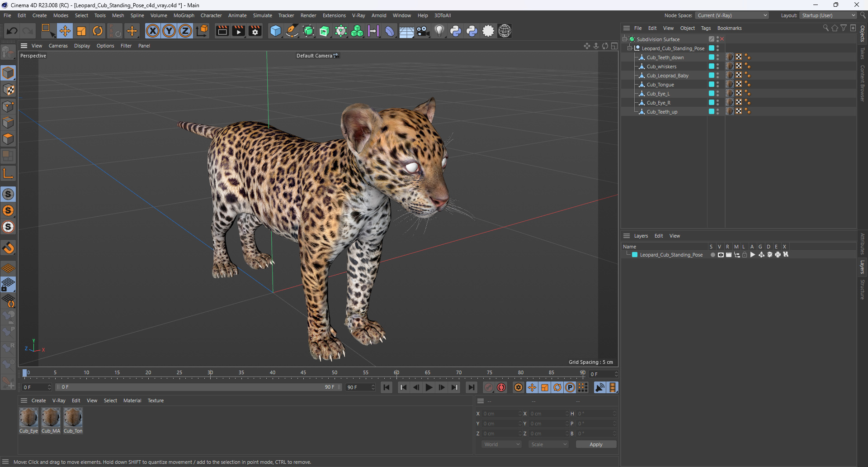Go to start of animation
The width and height of the screenshot is (868, 467).
[386, 387]
